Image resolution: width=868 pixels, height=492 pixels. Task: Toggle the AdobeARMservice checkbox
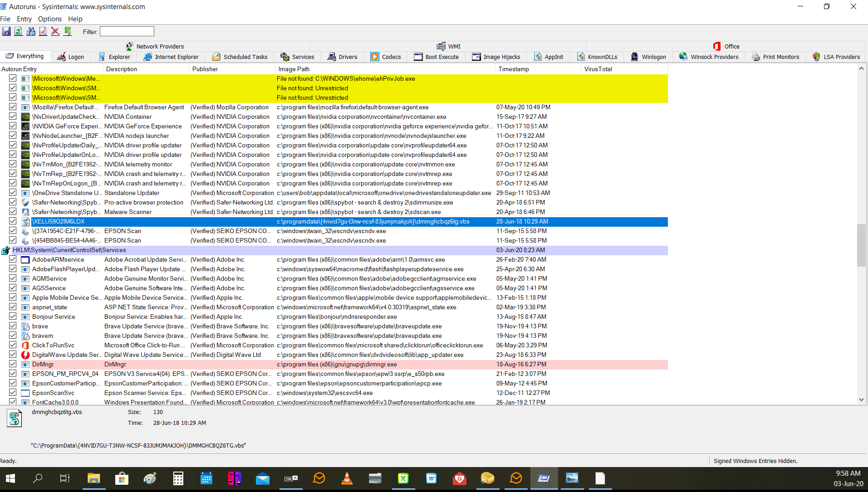coord(13,259)
